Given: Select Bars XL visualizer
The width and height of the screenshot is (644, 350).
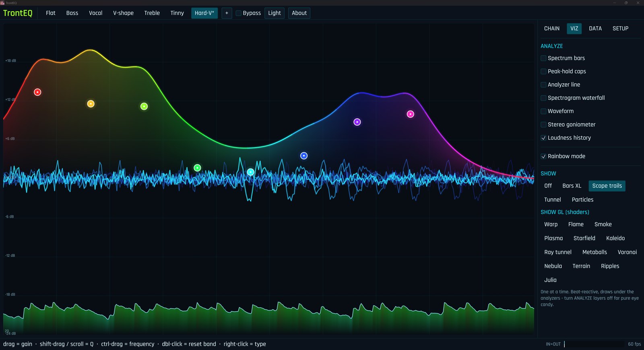Looking at the screenshot, I should click(572, 186).
